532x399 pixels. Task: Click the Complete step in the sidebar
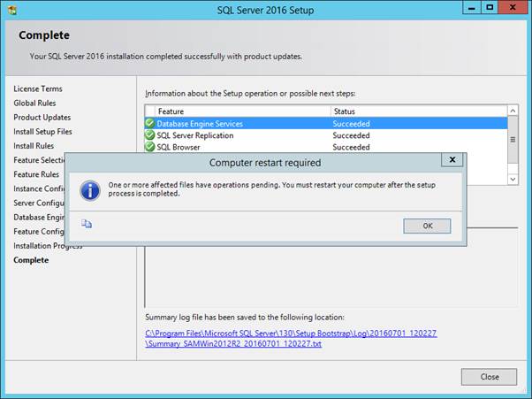[x=31, y=260]
